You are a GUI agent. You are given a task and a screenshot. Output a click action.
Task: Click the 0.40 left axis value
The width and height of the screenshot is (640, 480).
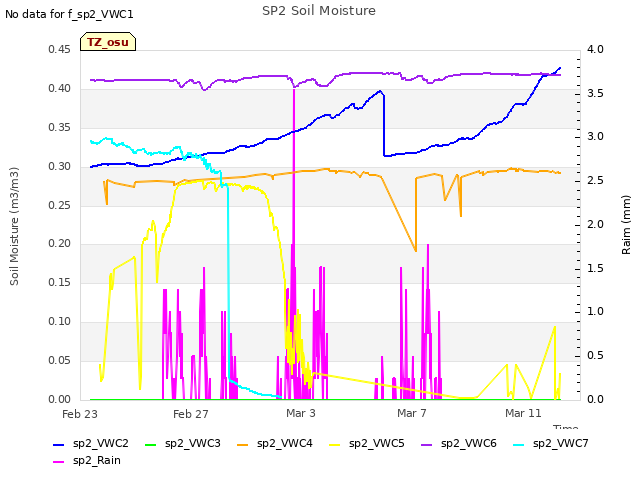[x=60, y=88]
